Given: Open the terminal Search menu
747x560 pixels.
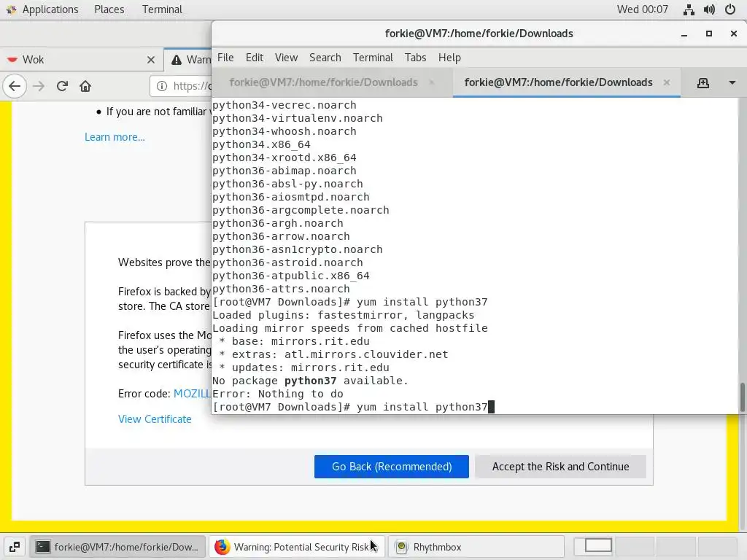Looking at the screenshot, I should (x=325, y=58).
